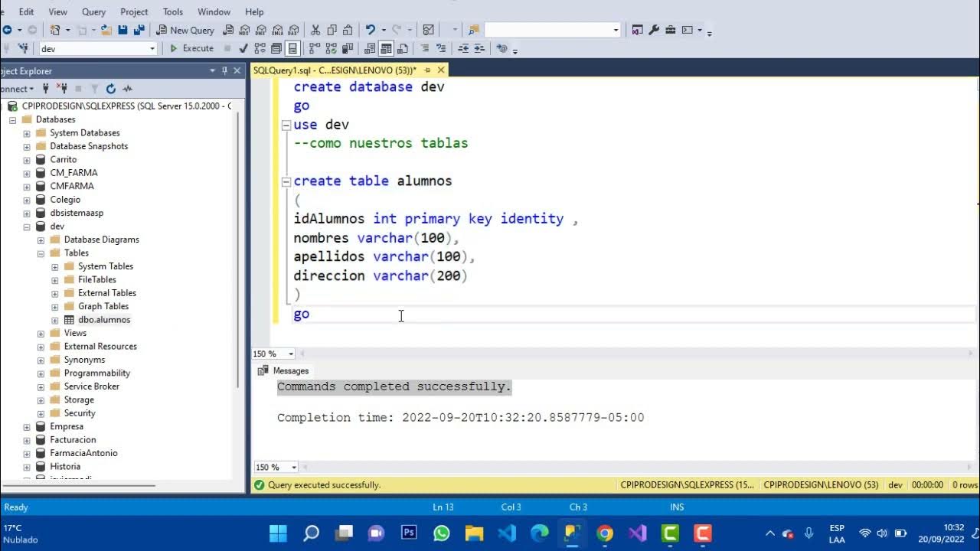Click the Execute button
The height and width of the screenshot is (551, 980).
191,48
